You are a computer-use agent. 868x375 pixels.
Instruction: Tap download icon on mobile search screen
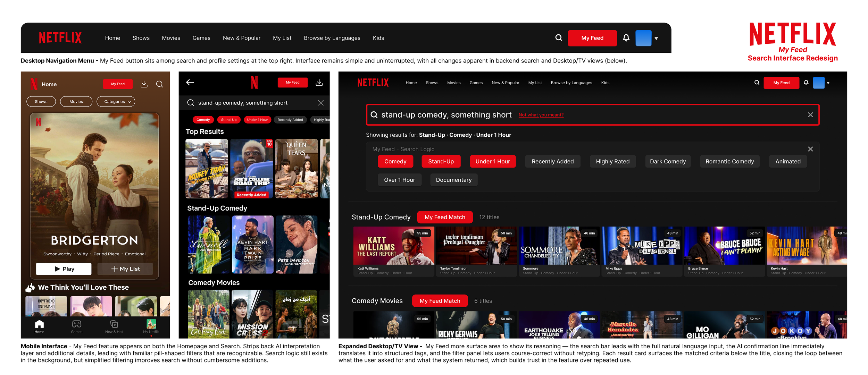[319, 83]
